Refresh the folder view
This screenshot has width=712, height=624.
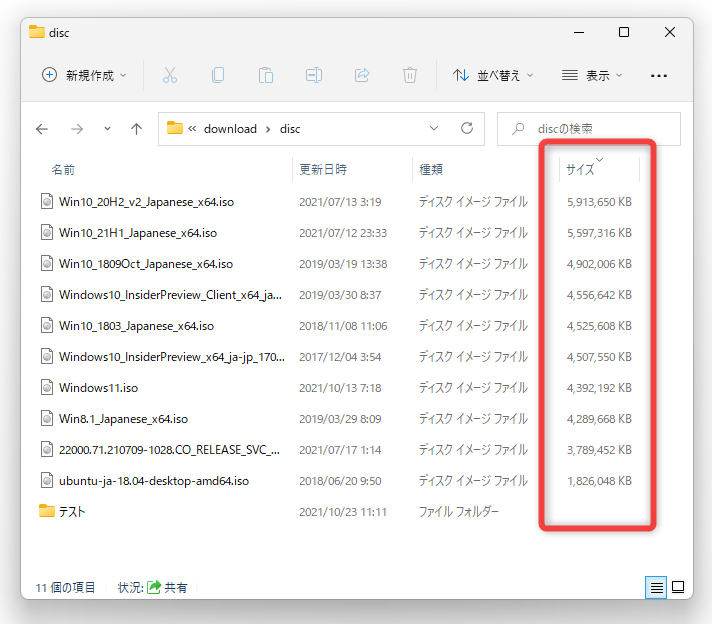[467, 129]
